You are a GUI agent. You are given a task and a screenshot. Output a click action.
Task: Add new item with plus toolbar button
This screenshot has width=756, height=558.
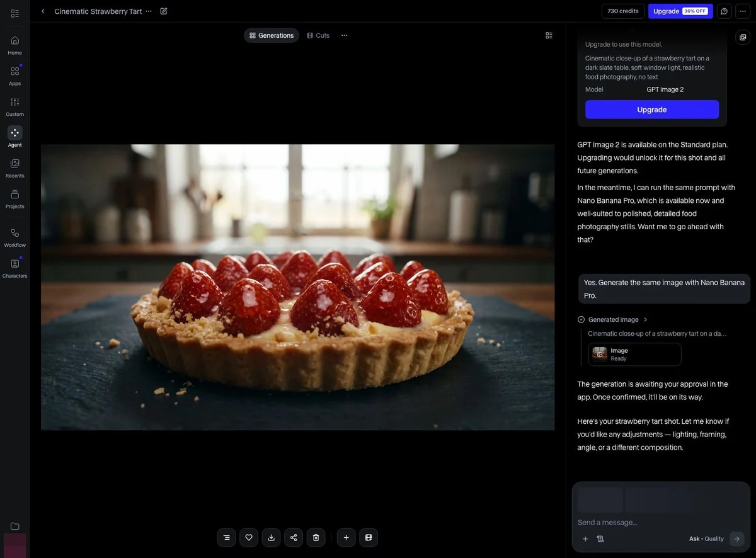(346, 537)
